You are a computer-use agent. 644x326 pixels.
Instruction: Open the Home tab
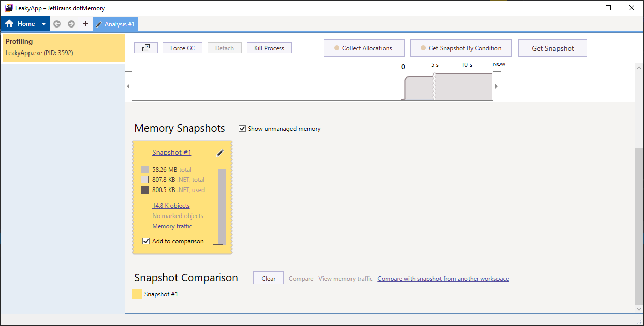tap(20, 24)
